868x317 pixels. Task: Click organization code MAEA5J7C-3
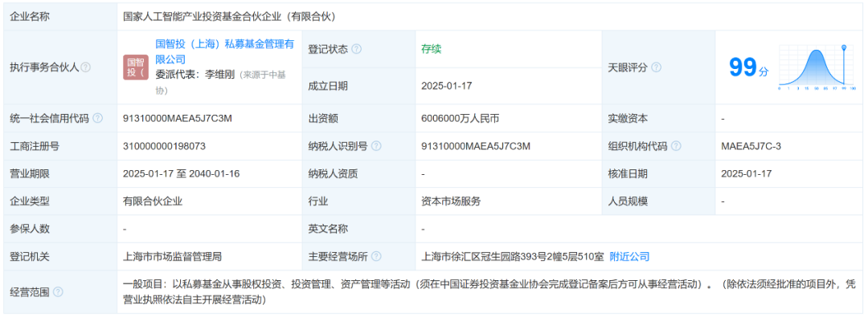[751, 146]
